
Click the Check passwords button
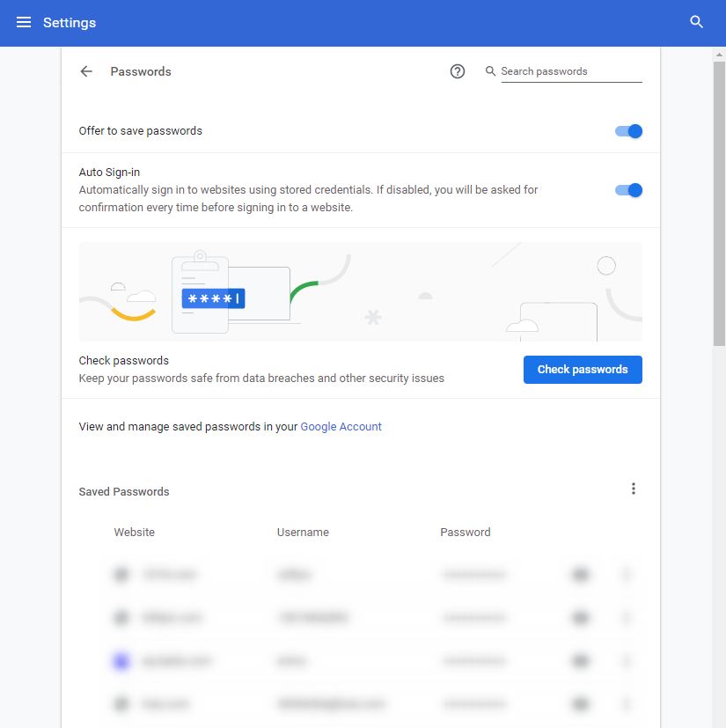pos(583,370)
